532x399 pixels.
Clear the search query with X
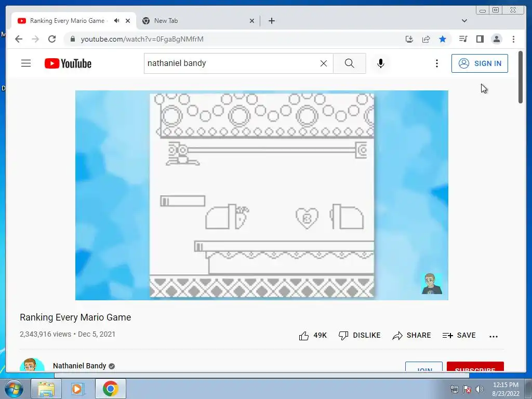(324, 63)
